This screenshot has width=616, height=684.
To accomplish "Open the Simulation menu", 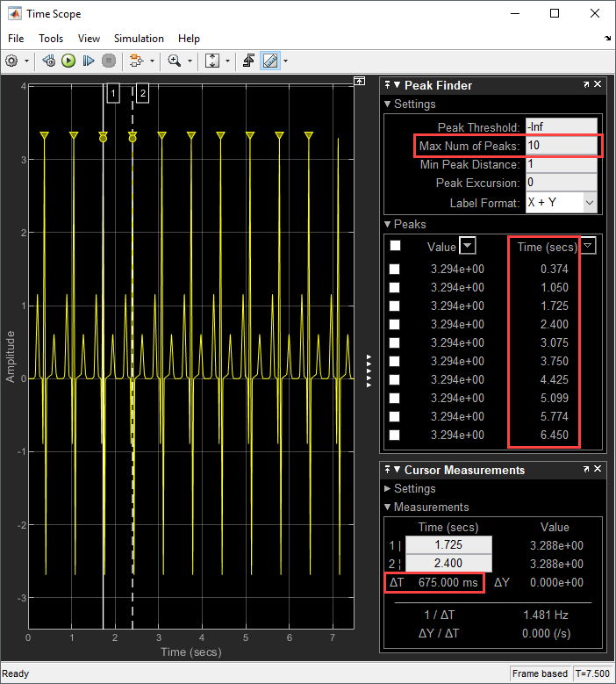I will 139,39.
